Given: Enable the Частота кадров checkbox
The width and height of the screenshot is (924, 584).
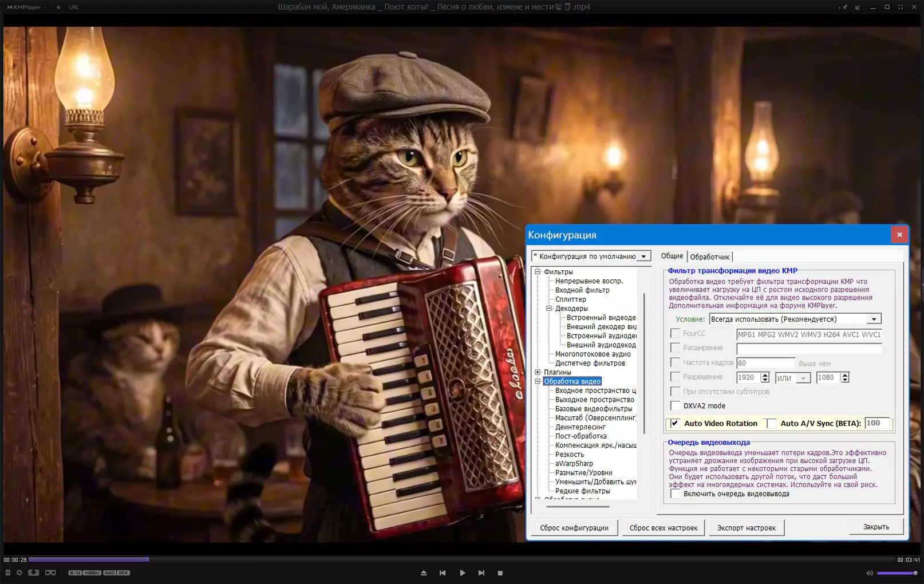Looking at the screenshot, I should [x=676, y=362].
